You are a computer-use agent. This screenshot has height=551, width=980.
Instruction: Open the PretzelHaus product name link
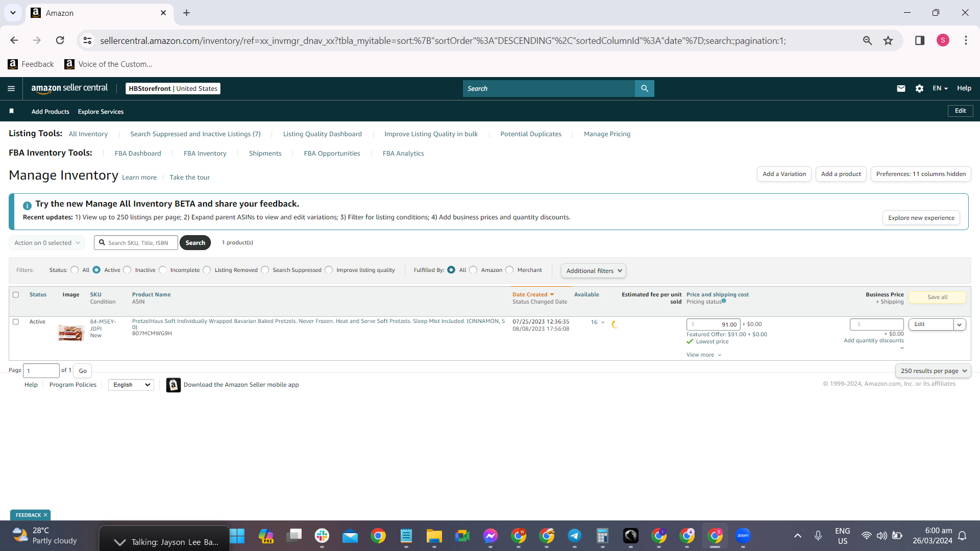point(318,324)
